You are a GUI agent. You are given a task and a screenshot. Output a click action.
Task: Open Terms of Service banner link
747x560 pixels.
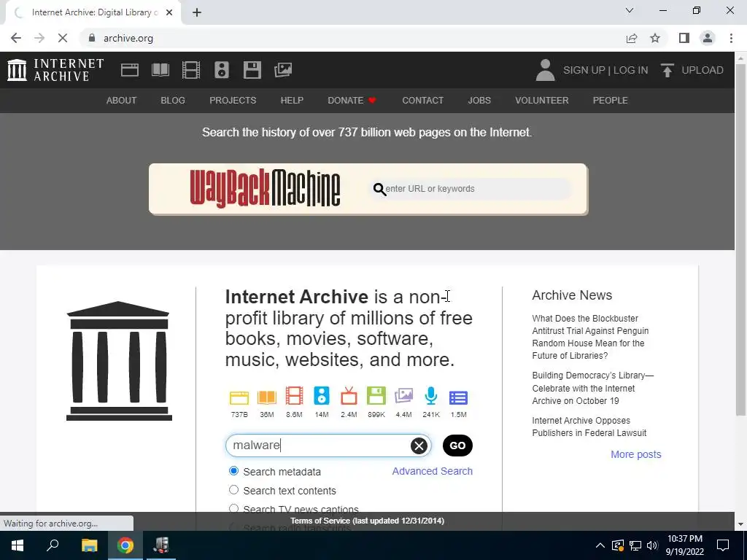pyautogui.click(x=368, y=521)
